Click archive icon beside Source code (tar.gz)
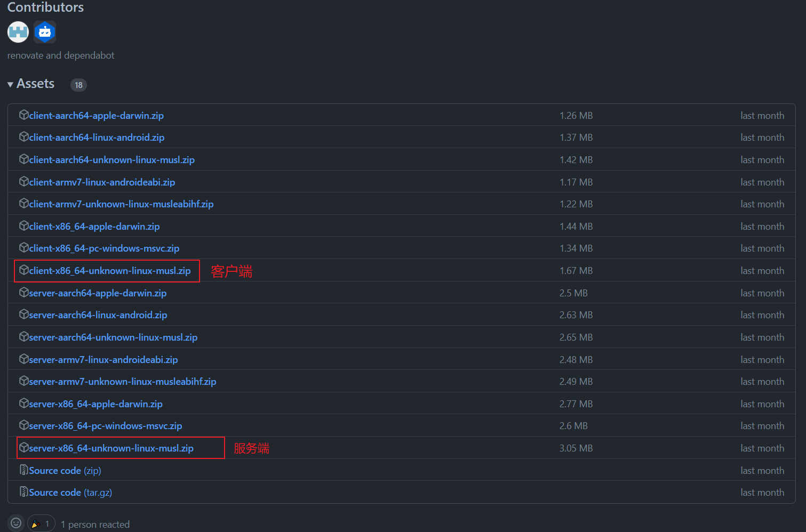Screen dimensions: 806x532 23,492
